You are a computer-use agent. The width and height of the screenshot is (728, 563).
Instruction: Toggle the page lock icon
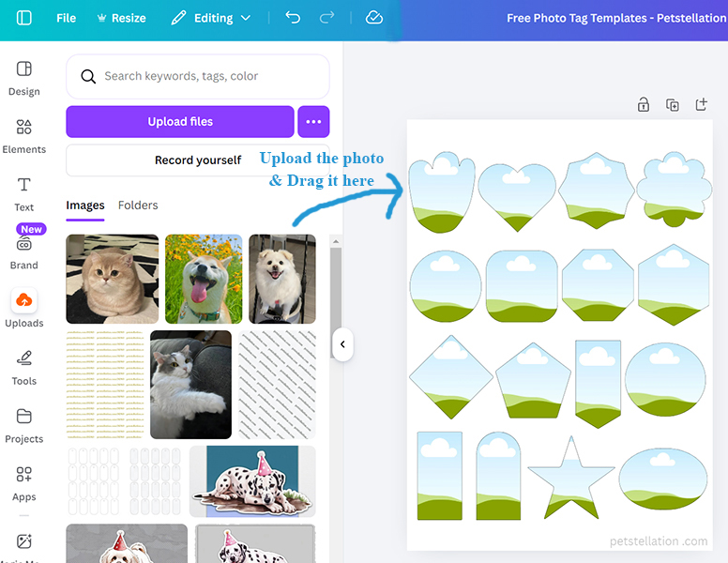[644, 105]
